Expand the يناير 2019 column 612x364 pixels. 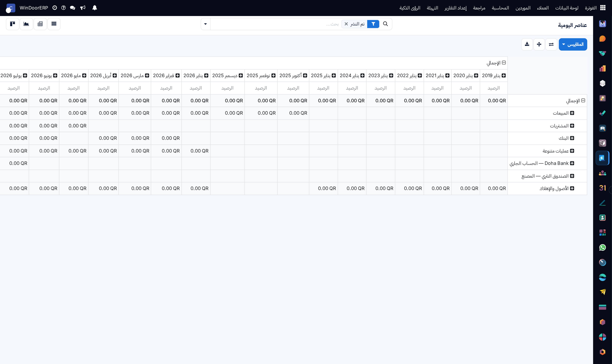tap(503, 76)
